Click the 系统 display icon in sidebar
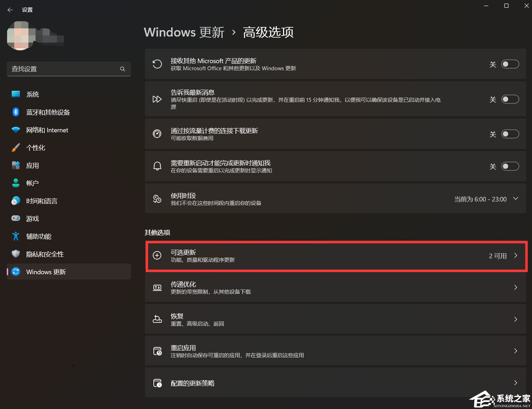Viewport: 532px width, 409px height. tap(16, 94)
